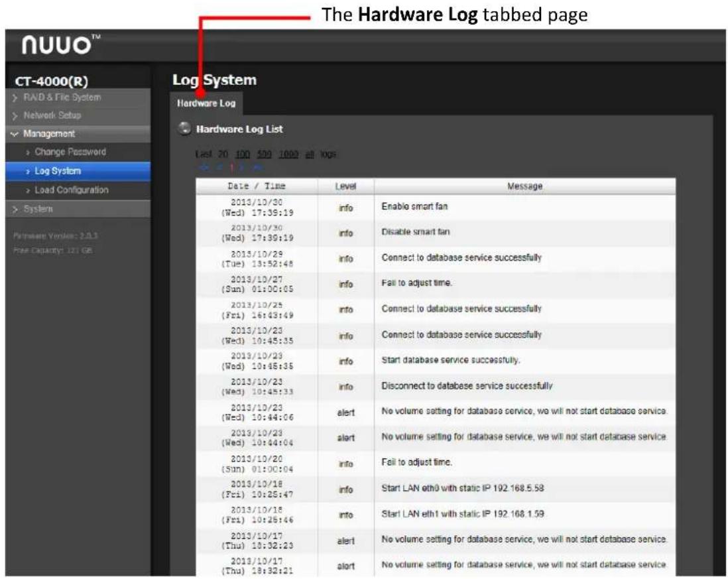Click Free Capacity text in sidebar
This screenshot has width=728, height=579.
[53, 250]
